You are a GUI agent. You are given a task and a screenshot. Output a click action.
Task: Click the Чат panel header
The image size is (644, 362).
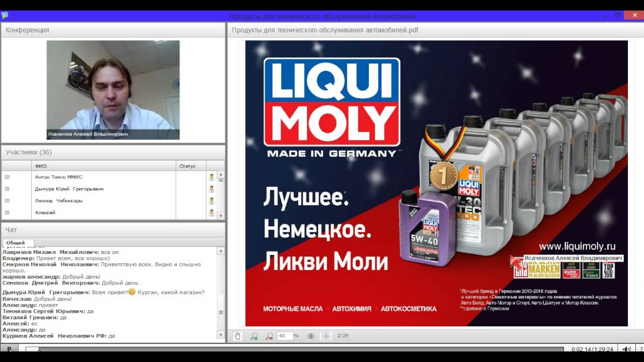tap(113, 230)
